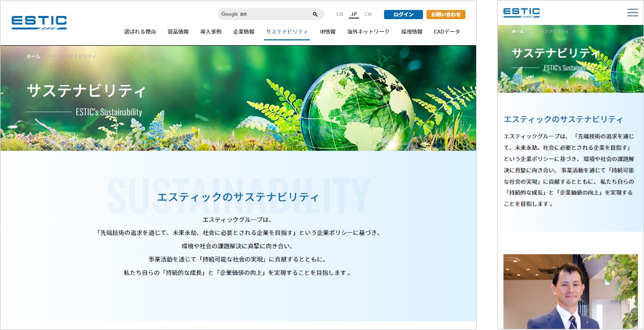This screenshot has height=330, width=644.
Task: Open 製品情報 menu item
Action: [178, 32]
